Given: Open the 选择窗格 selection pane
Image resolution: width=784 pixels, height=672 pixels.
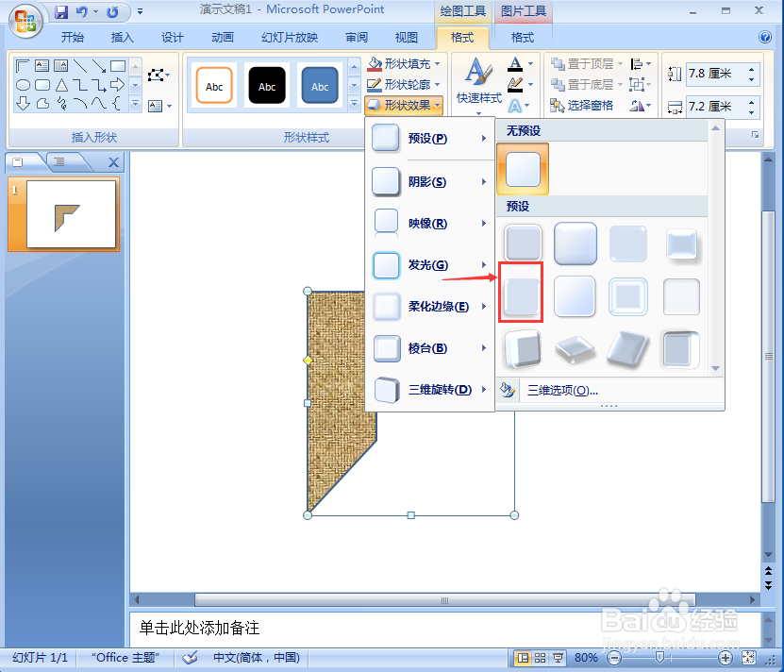Looking at the screenshot, I should (582, 106).
